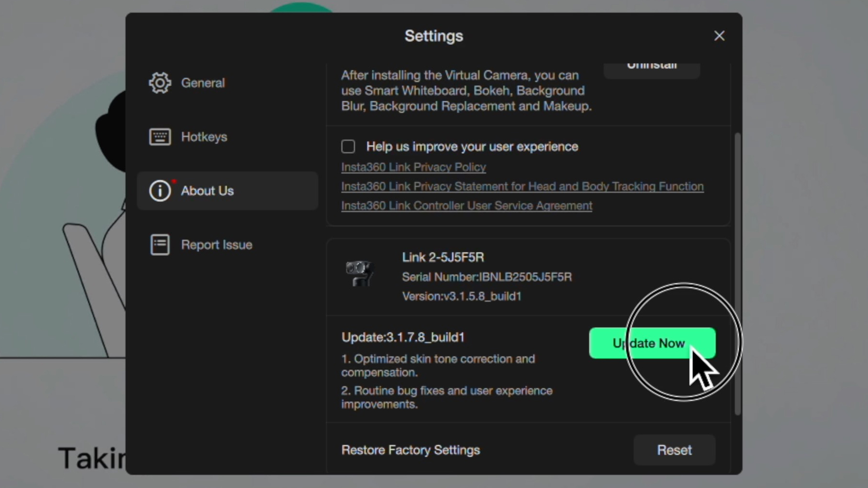Click the Update:3.1.7.8_build1 label
Image resolution: width=868 pixels, height=488 pixels.
tap(403, 337)
